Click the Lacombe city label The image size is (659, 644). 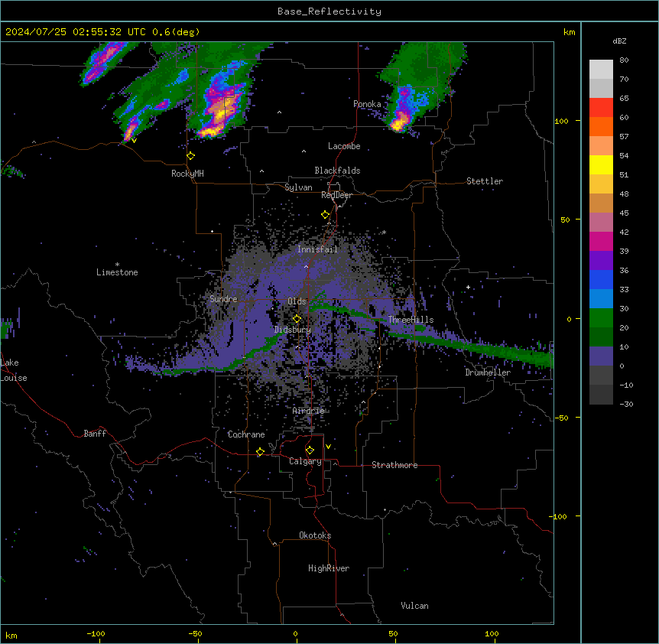344,146
